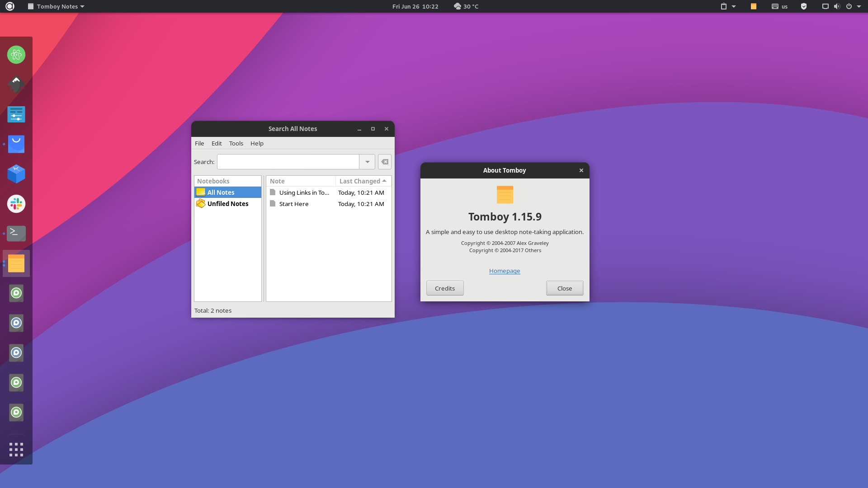
Task: Click the Tomboy tray icon in the top panel
Action: click(x=753, y=6)
